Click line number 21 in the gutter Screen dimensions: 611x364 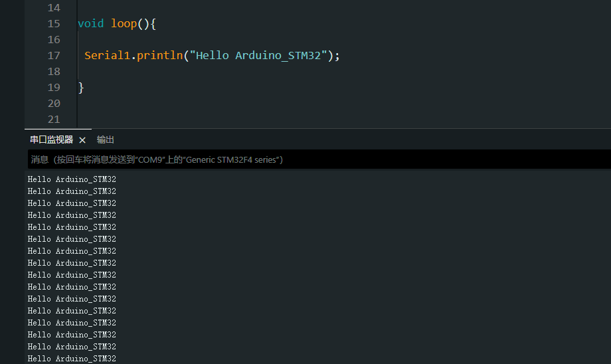tap(54, 120)
